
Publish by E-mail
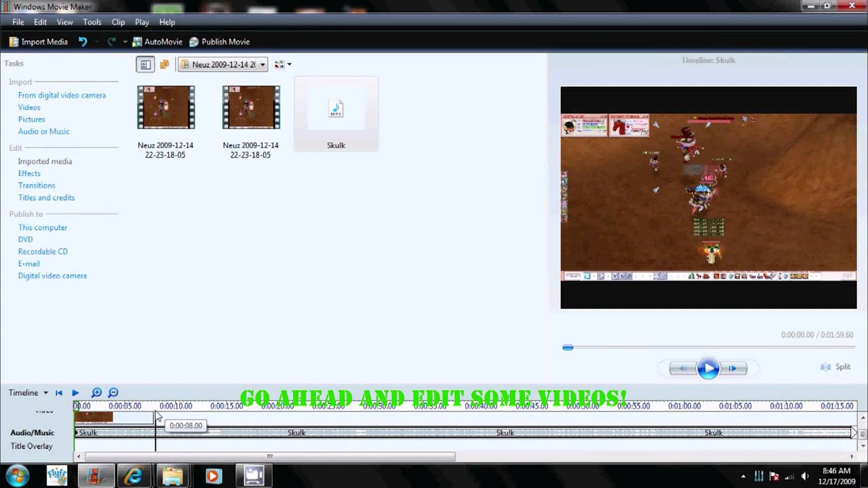coord(28,264)
